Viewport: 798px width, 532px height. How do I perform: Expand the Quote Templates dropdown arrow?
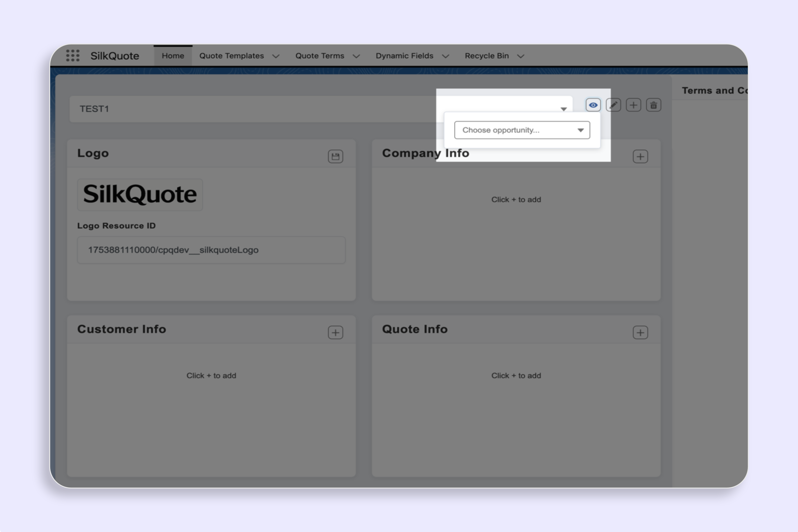coord(276,56)
